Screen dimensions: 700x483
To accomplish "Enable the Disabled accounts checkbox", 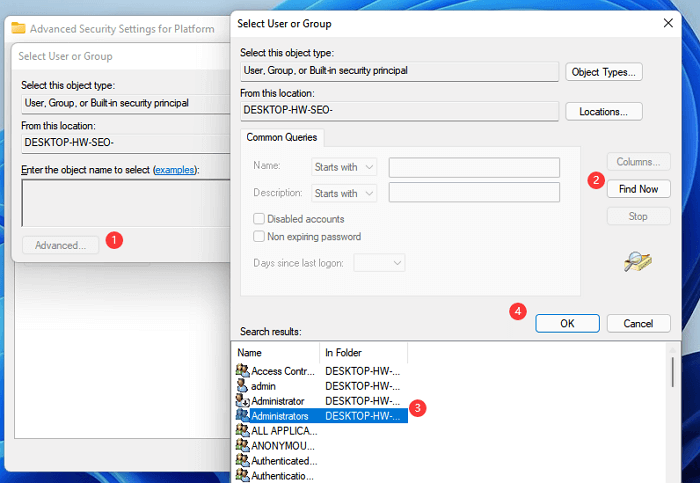I will point(260,219).
